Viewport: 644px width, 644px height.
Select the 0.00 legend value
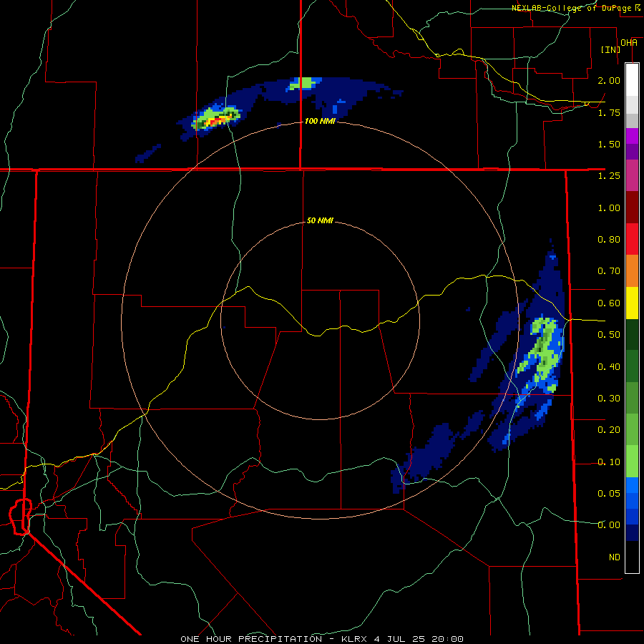coord(609,525)
